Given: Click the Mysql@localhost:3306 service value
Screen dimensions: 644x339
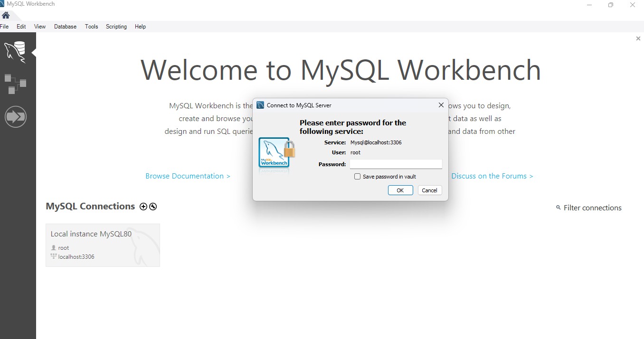Looking at the screenshot, I should pyautogui.click(x=376, y=142).
